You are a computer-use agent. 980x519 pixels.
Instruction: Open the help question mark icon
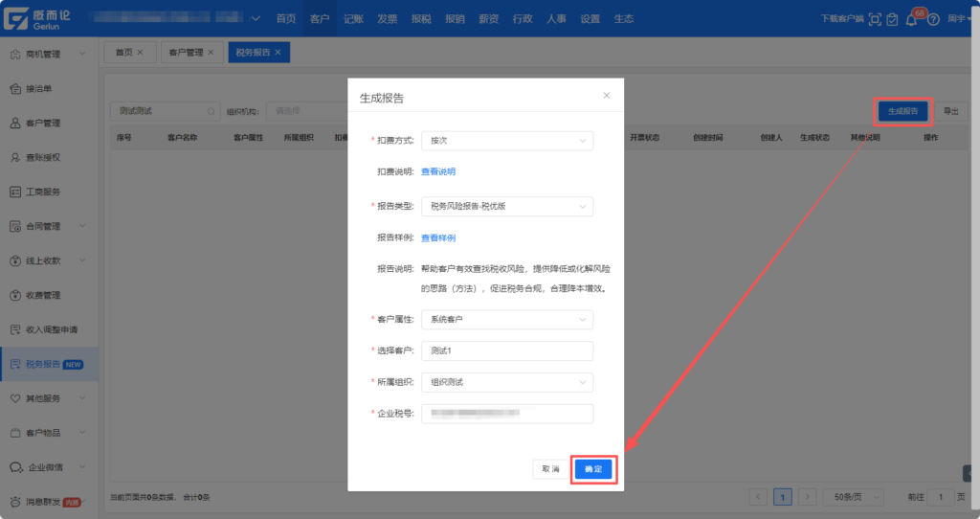(933, 19)
